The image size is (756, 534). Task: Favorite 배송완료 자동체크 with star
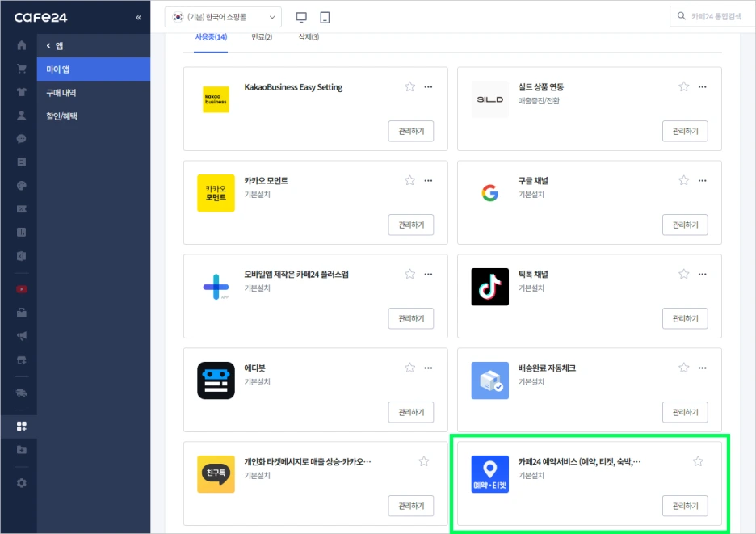683,368
